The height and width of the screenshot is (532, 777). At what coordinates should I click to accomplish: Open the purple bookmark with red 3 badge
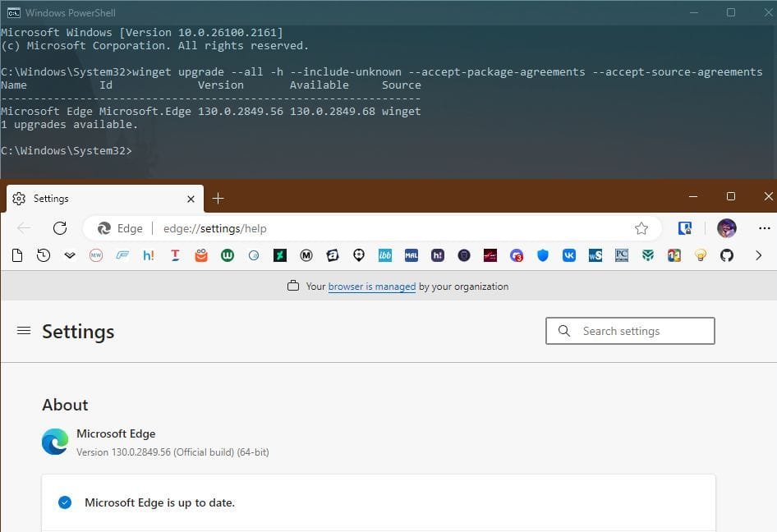pos(517,255)
